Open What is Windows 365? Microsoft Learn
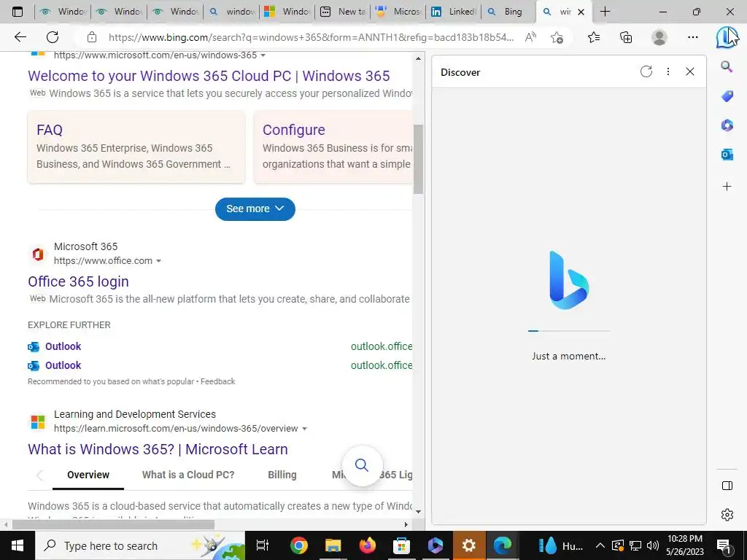747x560 pixels. pyautogui.click(x=158, y=449)
